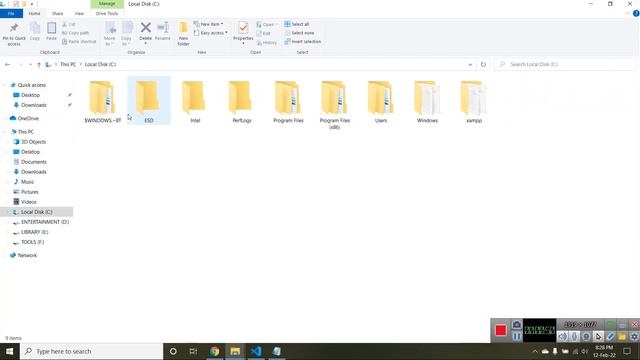Viewport: 640px width, 360px height.
Task: Open Properties from the ribbon
Action: click(x=243, y=32)
